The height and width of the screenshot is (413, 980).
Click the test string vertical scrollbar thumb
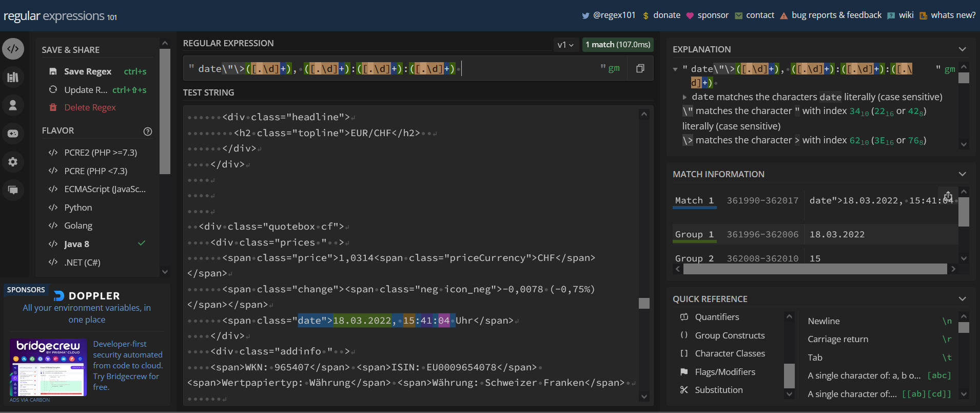pos(644,303)
